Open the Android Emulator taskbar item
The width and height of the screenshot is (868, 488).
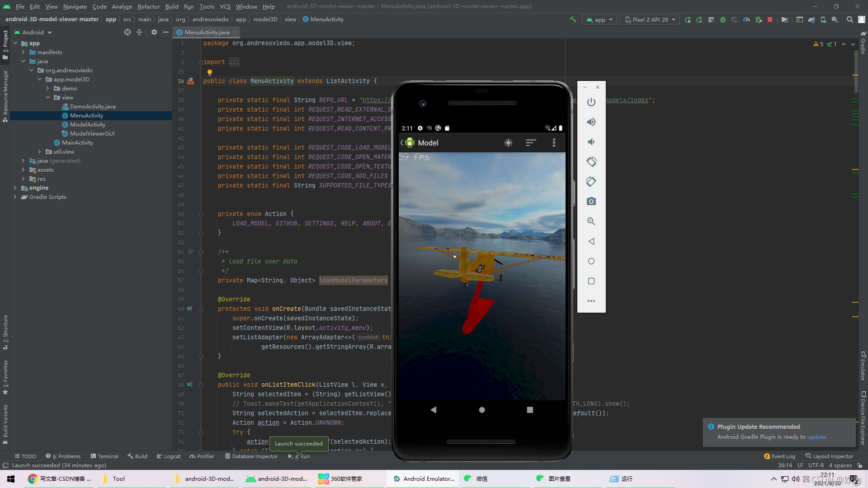pyautogui.click(x=423, y=479)
